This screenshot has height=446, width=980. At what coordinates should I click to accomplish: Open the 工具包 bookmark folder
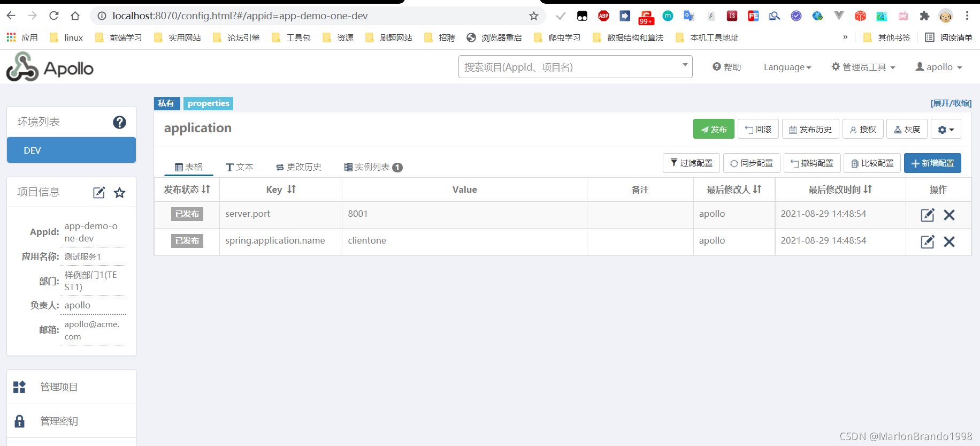[x=291, y=37]
